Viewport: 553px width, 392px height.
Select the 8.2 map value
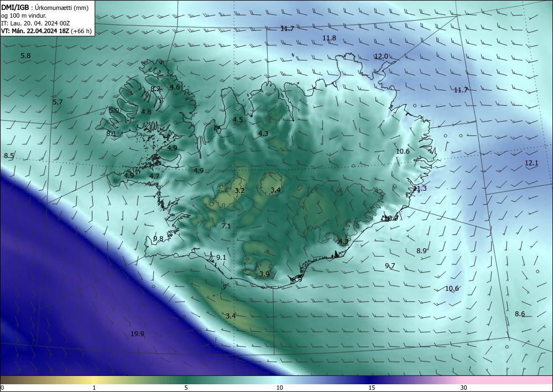(x=156, y=89)
